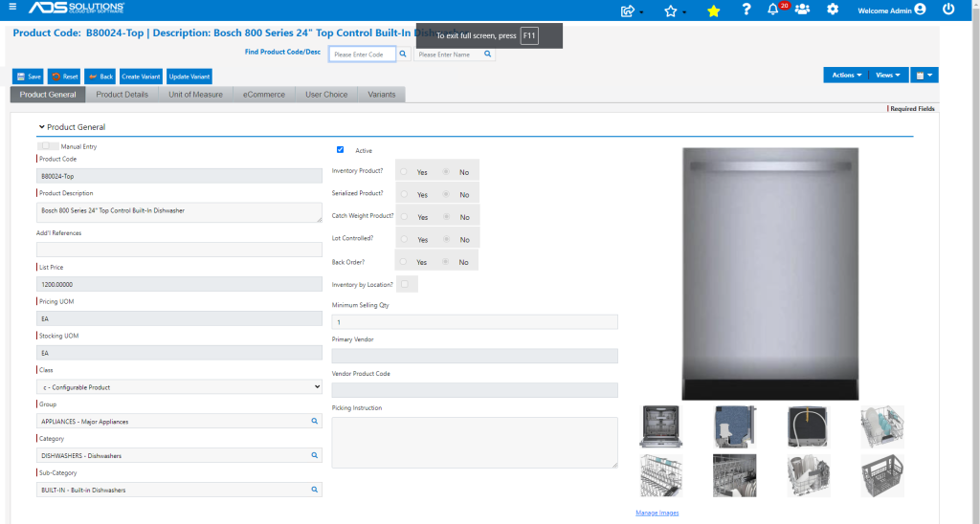Click search icon beside product code field
Screen dimensions: 980x524
click(x=403, y=55)
